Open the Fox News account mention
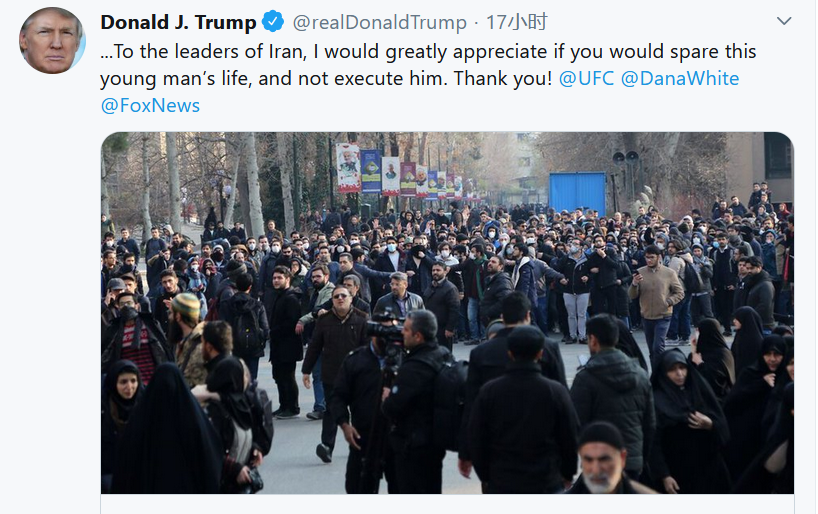Screen dimensions: 818x514 (x=150, y=105)
